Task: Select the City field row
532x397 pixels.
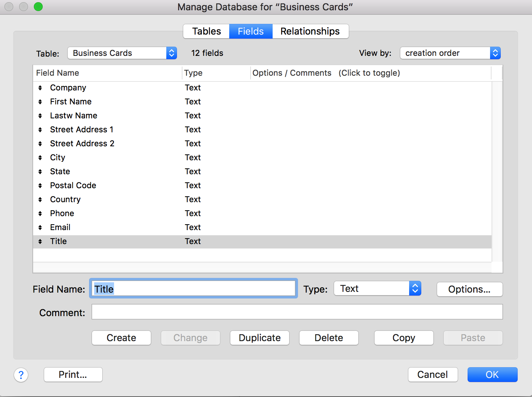Action: click(262, 158)
